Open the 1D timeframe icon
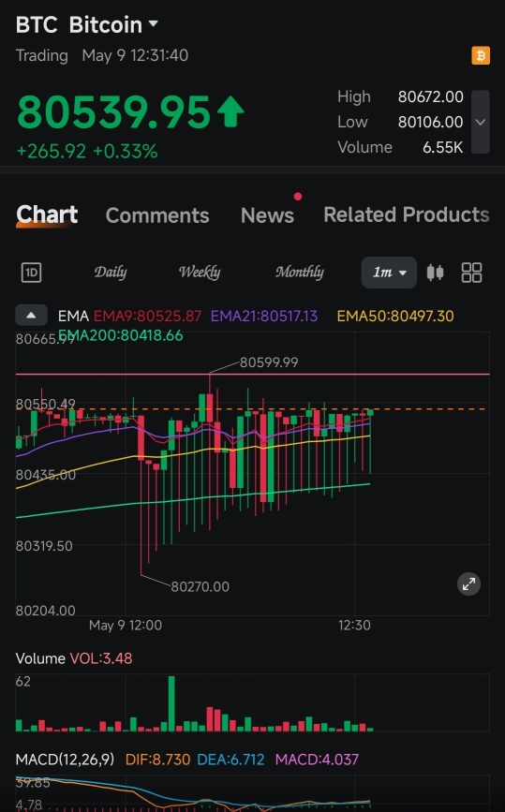 tap(31, 273)
